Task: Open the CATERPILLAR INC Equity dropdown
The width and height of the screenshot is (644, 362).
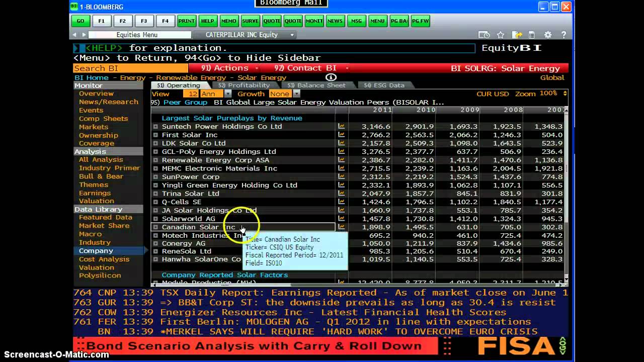Action: (x=292, y=35)
